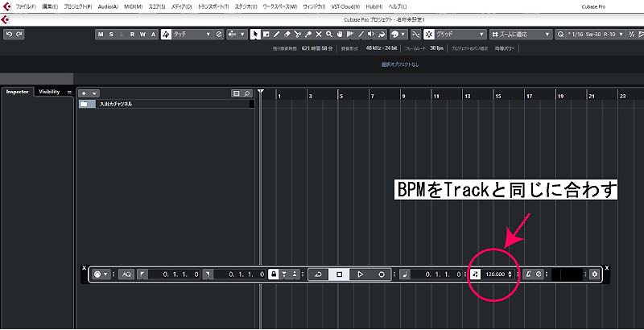This screenshot has width=644, height=330.
Task: Select the Zoom magnifier tool
Action: tap(329, 35)
